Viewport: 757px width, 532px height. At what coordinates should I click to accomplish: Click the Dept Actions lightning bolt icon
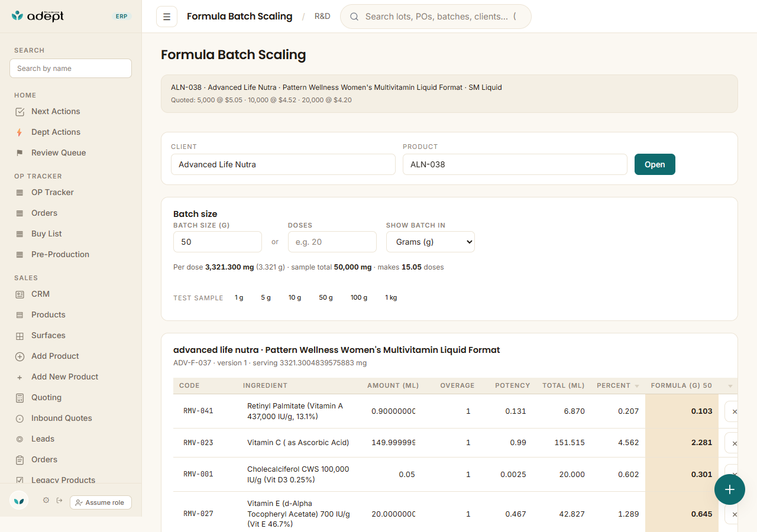tap(20, 132)
